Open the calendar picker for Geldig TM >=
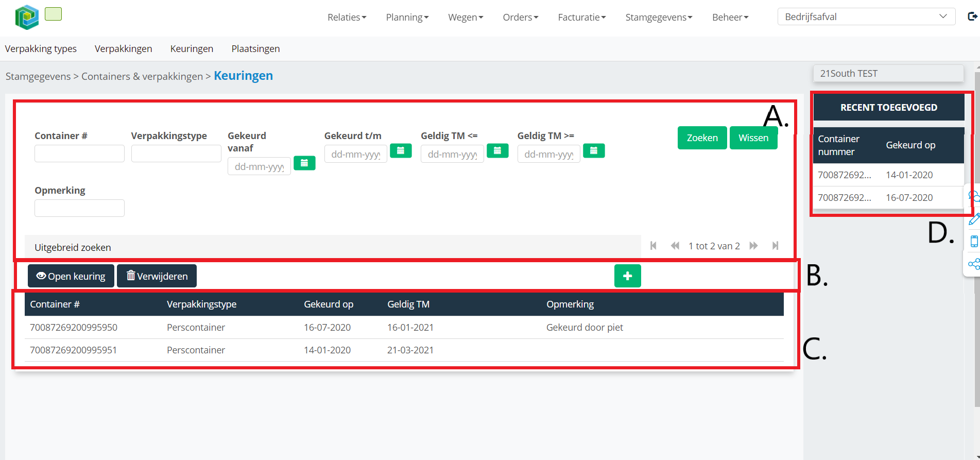This screenshot has height=460, width=980. click(x=594, y=150)
